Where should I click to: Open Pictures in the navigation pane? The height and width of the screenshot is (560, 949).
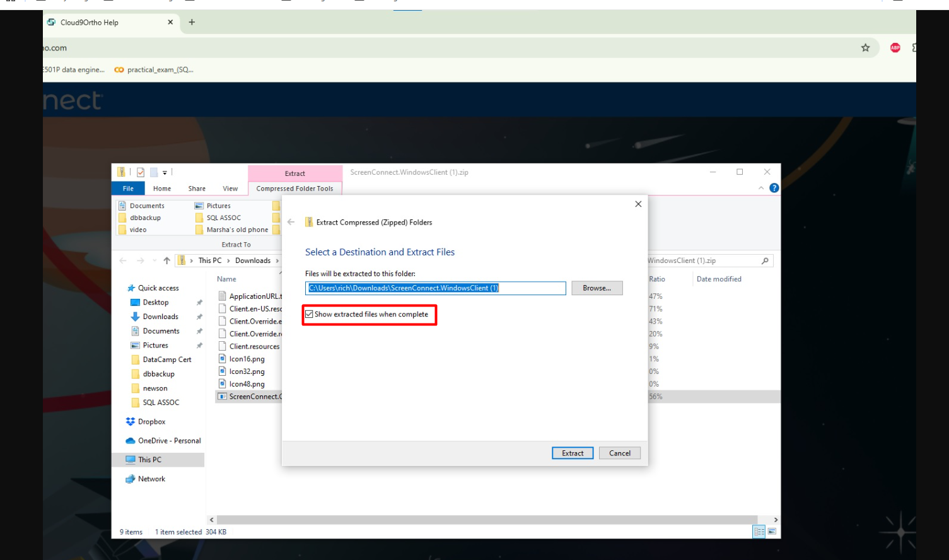[x=155, y=346]
